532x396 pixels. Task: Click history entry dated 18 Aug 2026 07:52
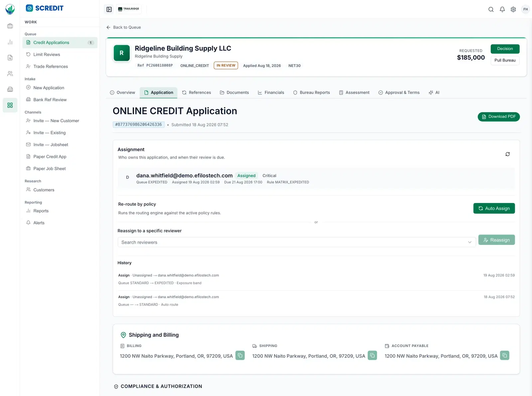point(316,300)
